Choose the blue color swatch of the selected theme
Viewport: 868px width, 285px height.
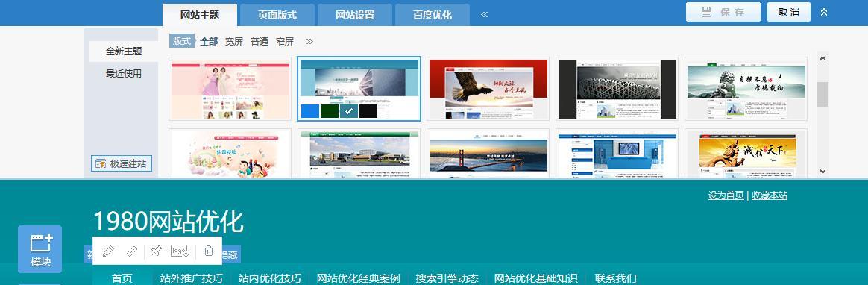(310, 110)
